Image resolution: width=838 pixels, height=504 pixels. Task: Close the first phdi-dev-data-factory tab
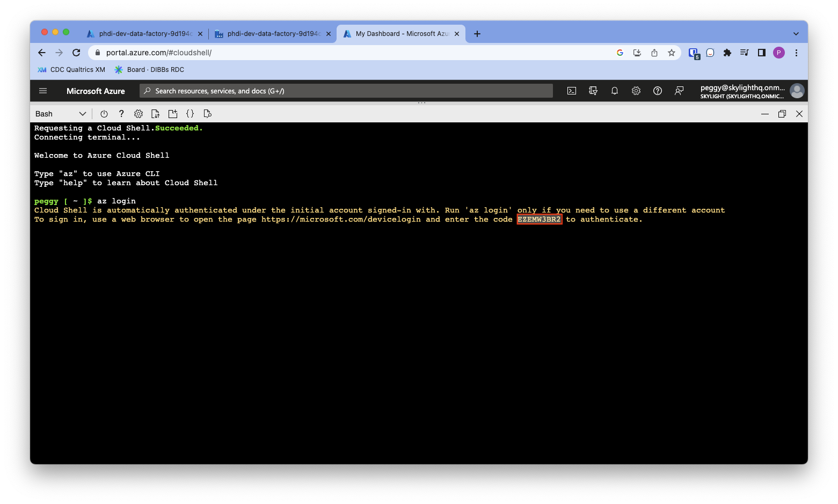coord(200,34)
